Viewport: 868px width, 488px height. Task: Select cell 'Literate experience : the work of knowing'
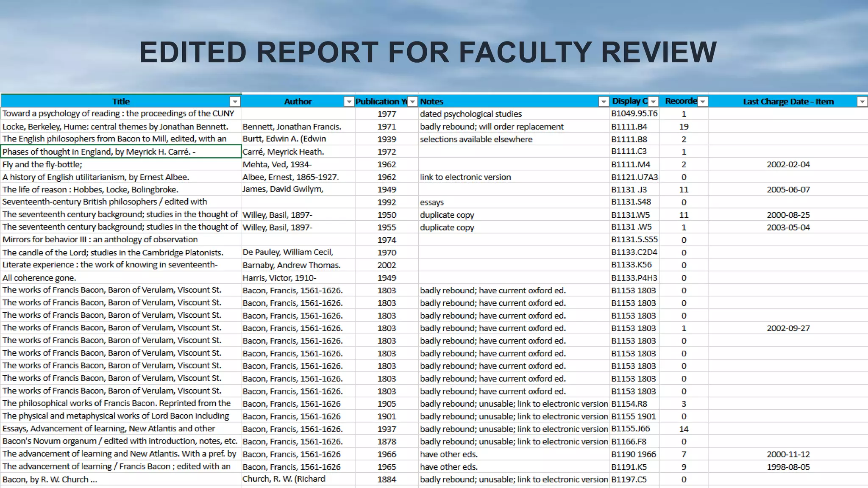(121, 265)
